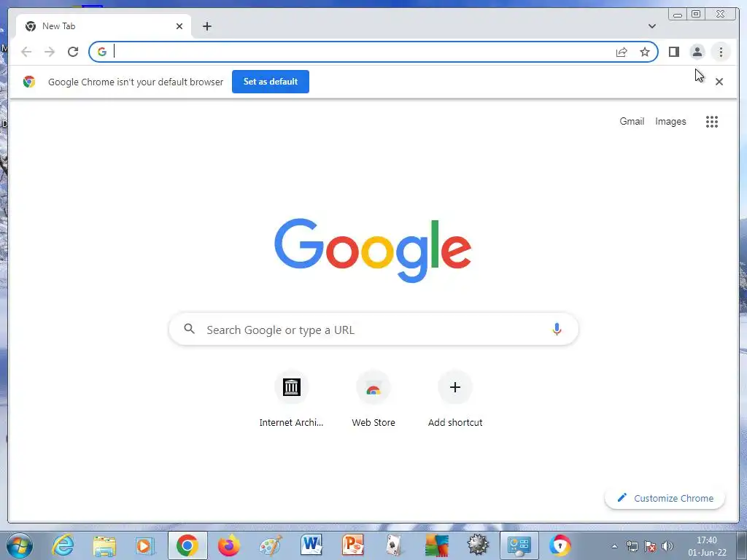Image resolution: width=747 pixels, height=560 pixels.
Task: Share this page using the share icon
Action: click(622, 52)
